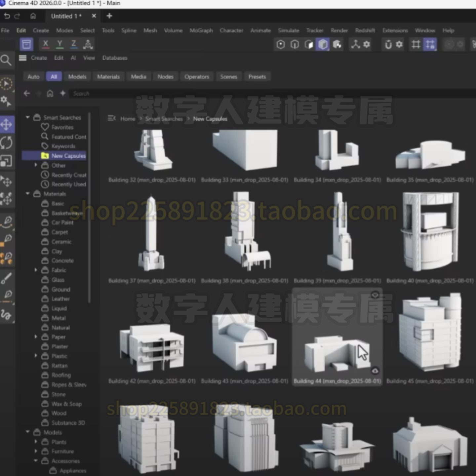The width and height of the screenshot is (476, 476).
Task: Toggle the coordinate system icon
Action: tap(88, 44)
